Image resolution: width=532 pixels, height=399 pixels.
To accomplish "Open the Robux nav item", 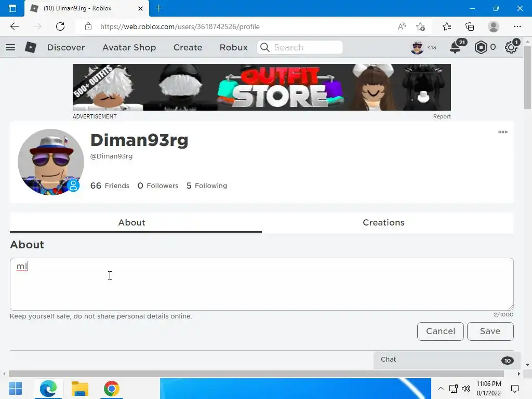I will 233,47.
